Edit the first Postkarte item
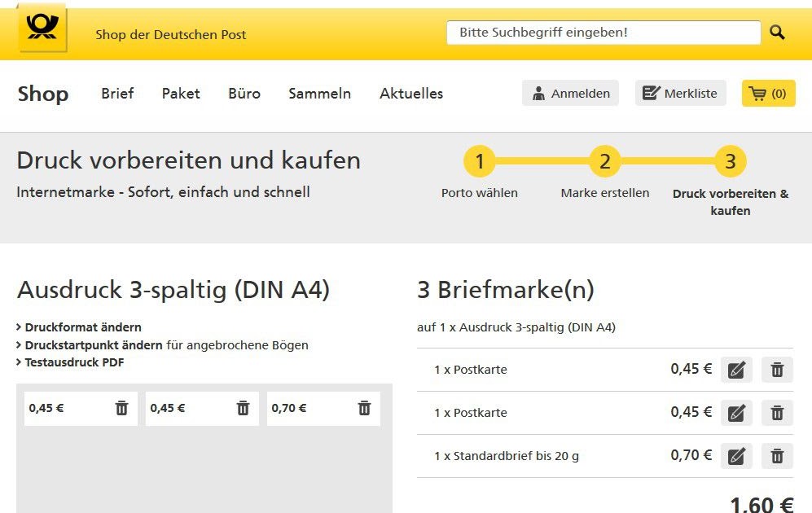Screen dimensions: 812x513 click(x=736, y=370)
